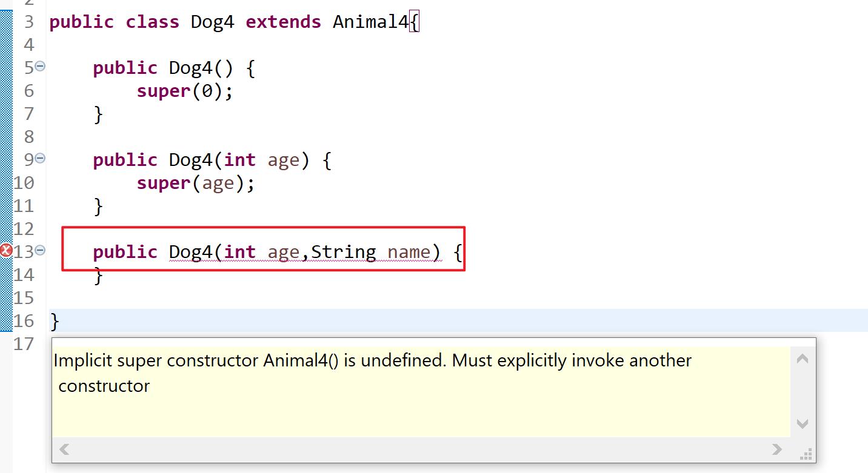Collapse the Dog4() constructor fold at line 5

(40, 66)
